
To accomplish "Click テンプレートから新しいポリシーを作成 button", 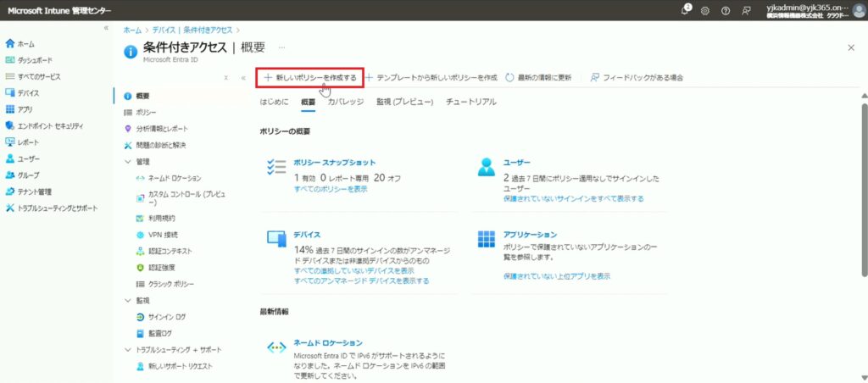I will coord(431,77).
